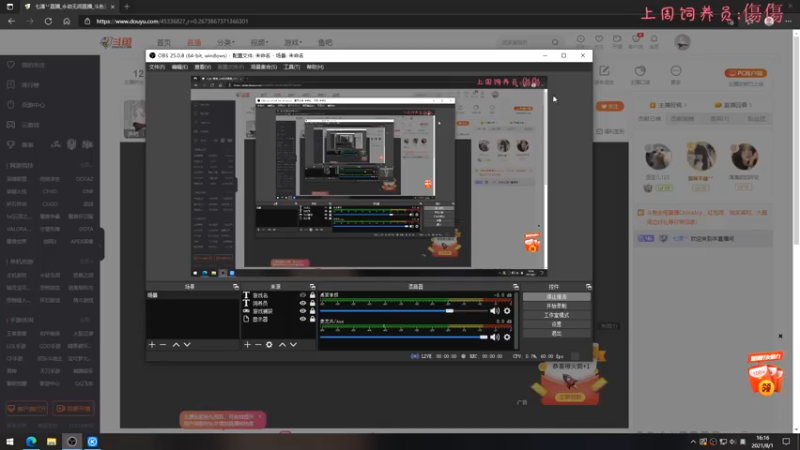The image size is (800, 450).
Task: Collapse the Douyu left sidebar handle
Action: pyautogui.click(x=102, y=244)
